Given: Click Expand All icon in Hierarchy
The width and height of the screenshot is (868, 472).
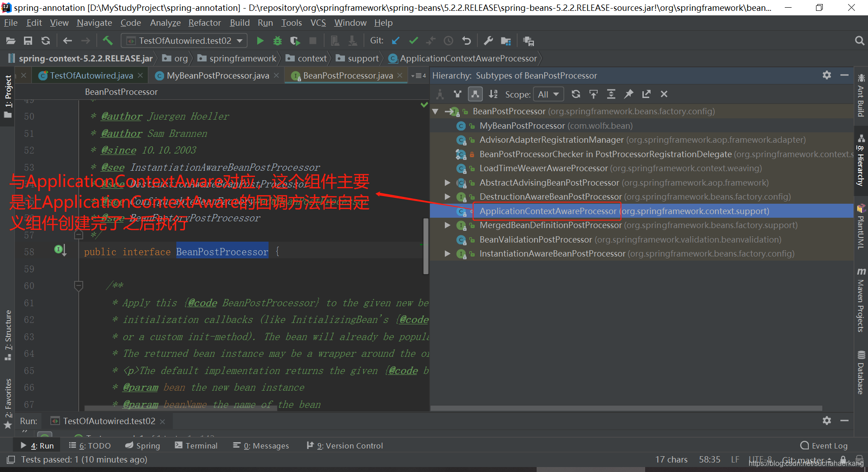Looking at the screenshot, I should [611, 94].
